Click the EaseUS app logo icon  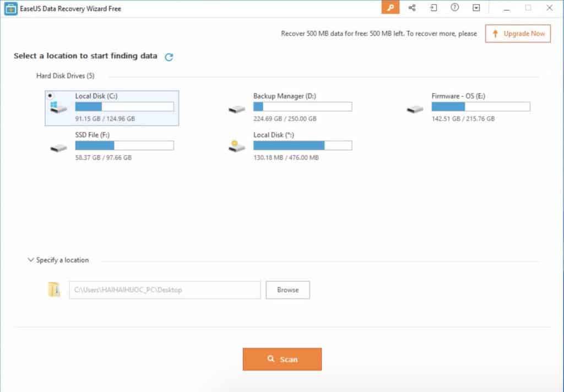pos(11,9)
